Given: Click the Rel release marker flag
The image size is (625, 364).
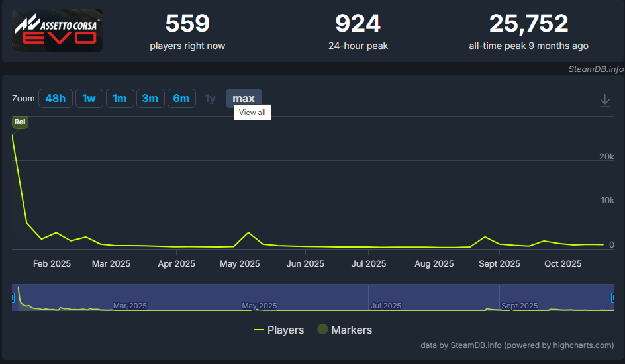Looking at the screenshot, I should point(19,122).
